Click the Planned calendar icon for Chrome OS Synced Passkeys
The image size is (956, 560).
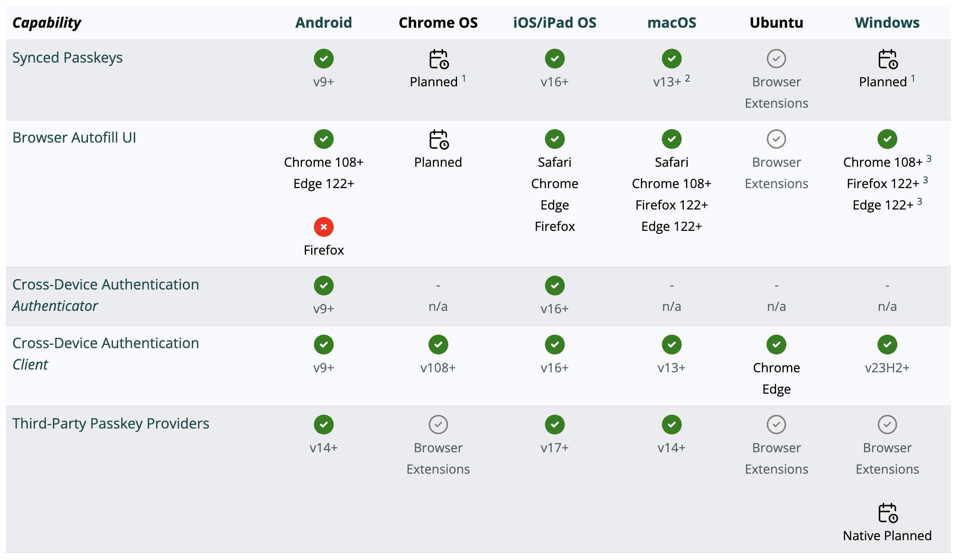[439, 59]
